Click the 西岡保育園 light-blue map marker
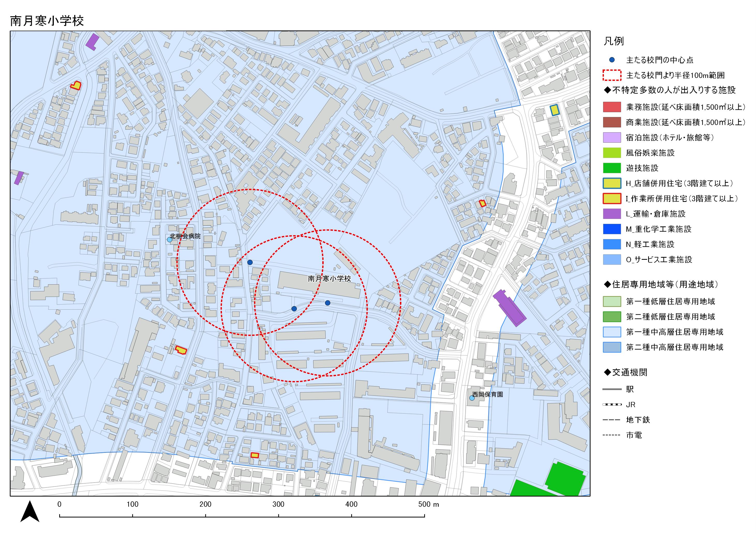This screenshot has width=756, height=534. [x=472, y=398]
